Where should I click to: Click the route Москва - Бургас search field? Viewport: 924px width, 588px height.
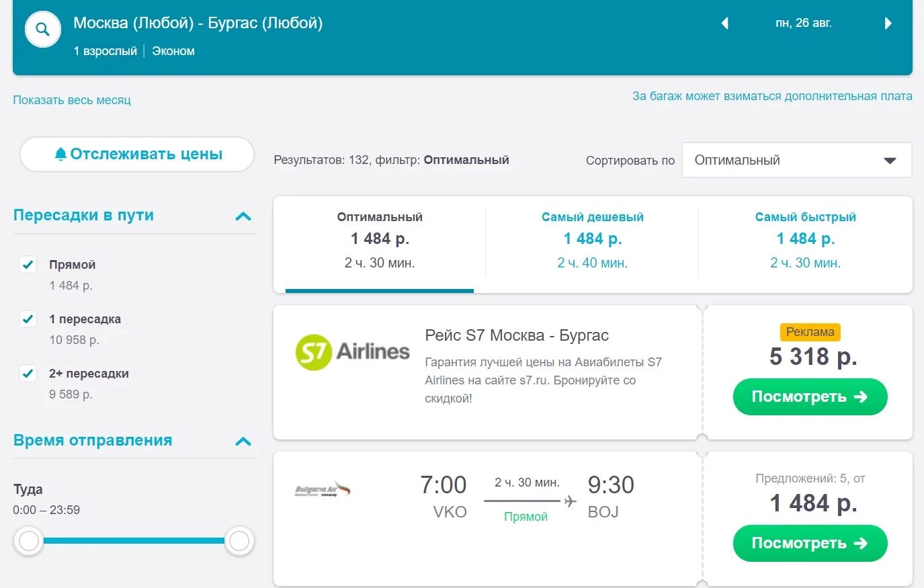pos(198,23)
